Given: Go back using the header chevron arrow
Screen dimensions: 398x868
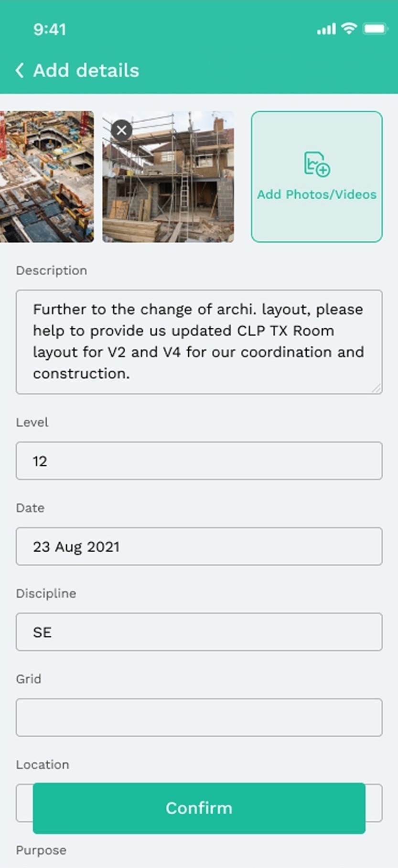Looking at the screenshot, I should 20,70.
